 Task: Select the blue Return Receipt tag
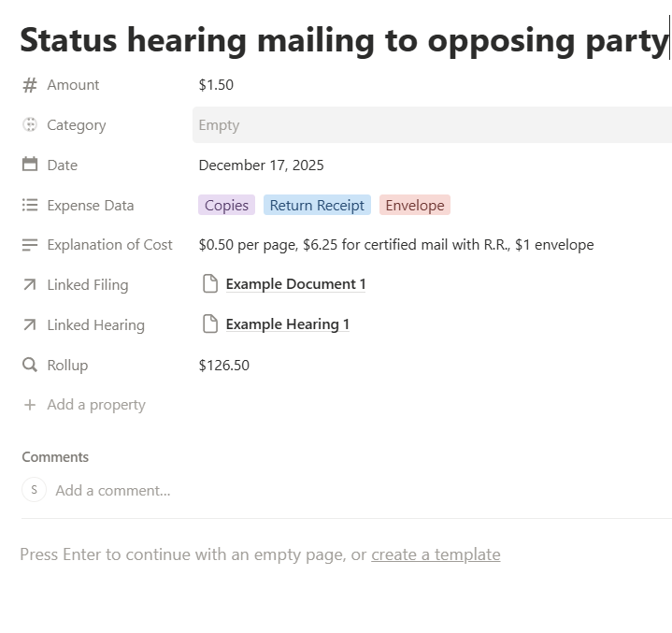point(317,206)
